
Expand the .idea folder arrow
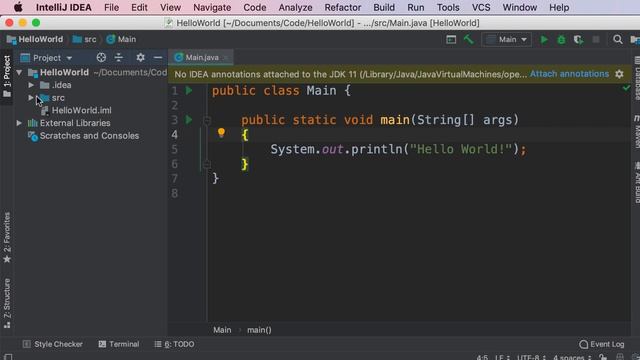click(31, 85)
